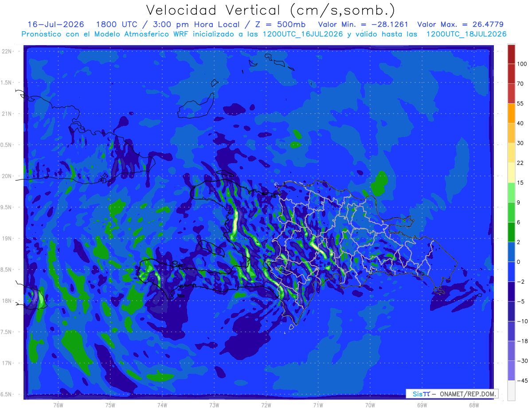The height and width of the screenshot is (411, 532).
Task: Select orange swatch between 40 and 55
Action: point(511,114)
